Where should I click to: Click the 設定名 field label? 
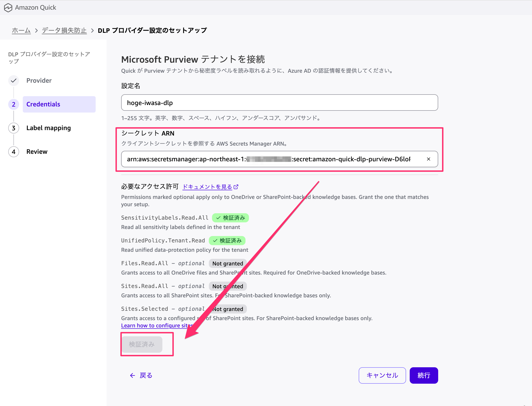click(131, 86)
